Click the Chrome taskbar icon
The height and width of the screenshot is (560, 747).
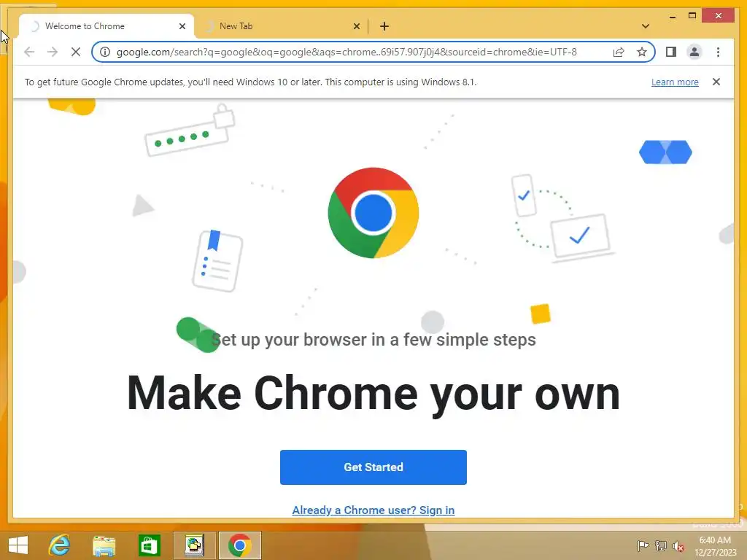pyautogui.click(x=239, y=545)
